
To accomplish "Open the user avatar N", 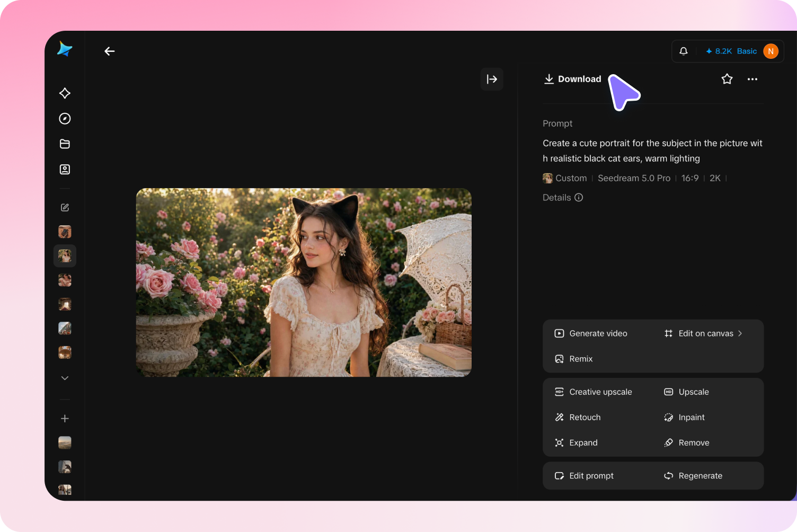I will click(x=771, y=51).
